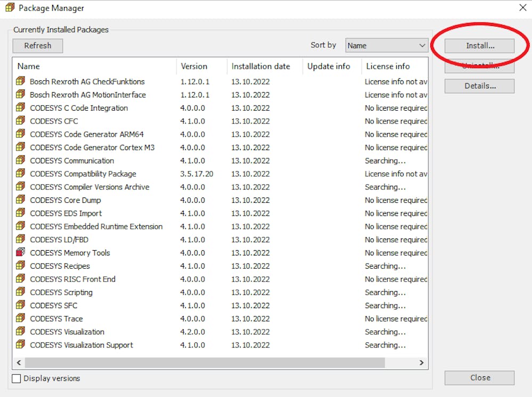Select the CODESYS Visualization Support row name

(x=81, y=345)
